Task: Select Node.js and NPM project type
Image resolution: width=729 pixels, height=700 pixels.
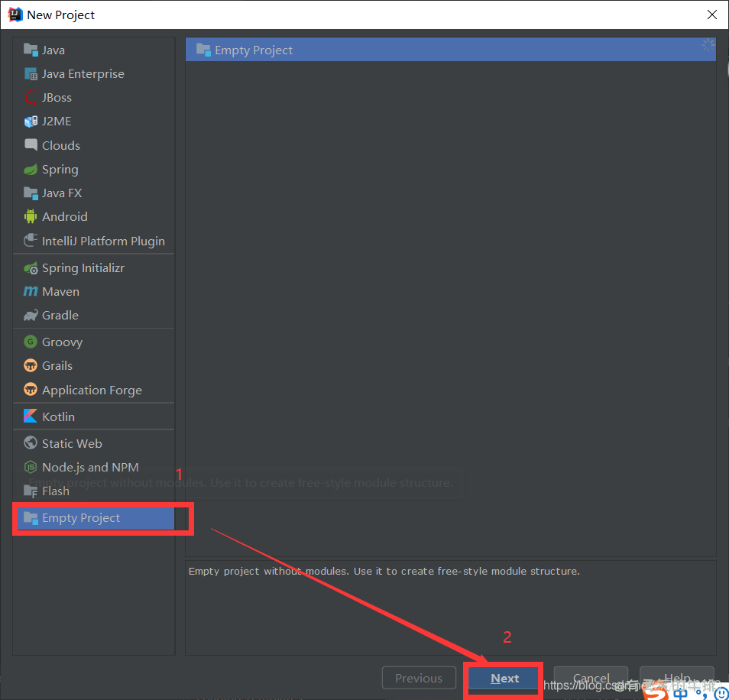Action: coord(89,467)
